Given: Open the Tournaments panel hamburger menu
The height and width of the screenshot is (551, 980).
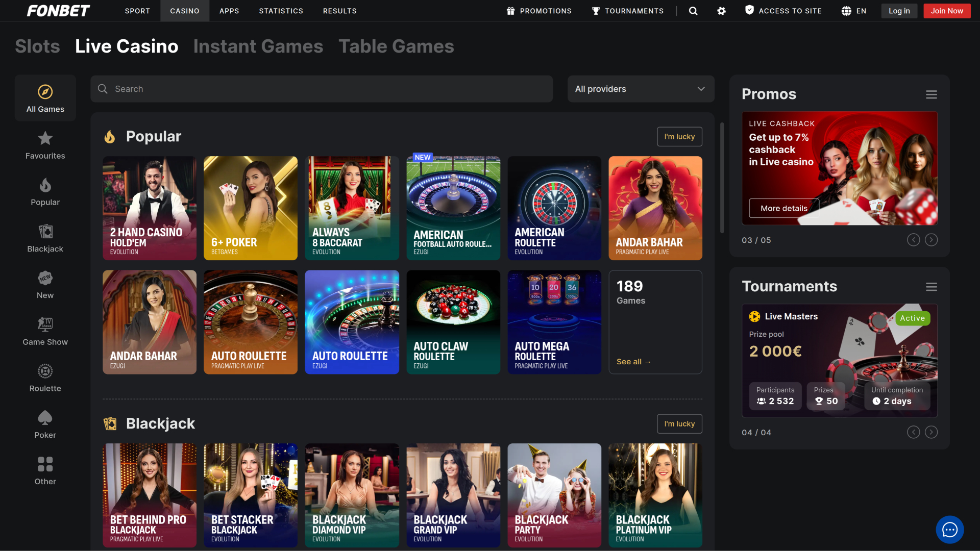Looking at the screenshot, I should pos(931,287).
